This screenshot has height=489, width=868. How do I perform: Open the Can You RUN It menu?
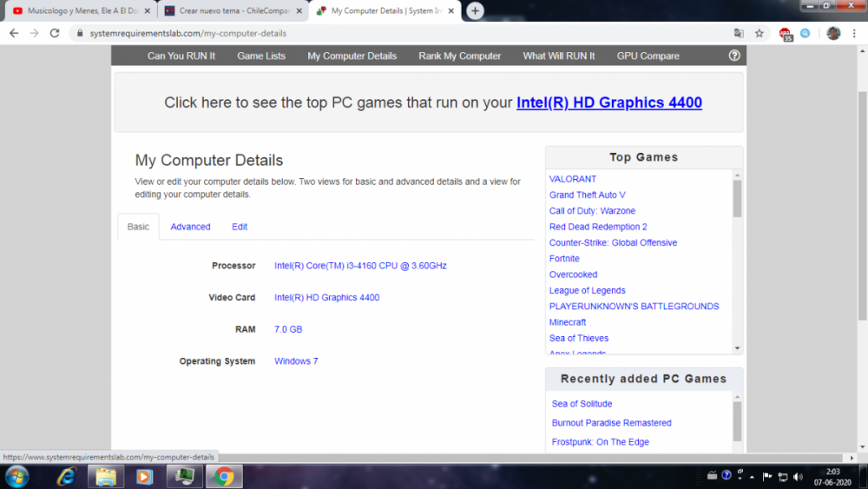(x=181, y=56)
